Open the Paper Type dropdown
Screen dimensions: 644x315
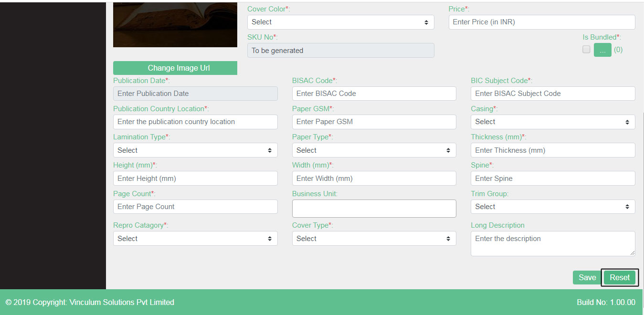[374, 150]
